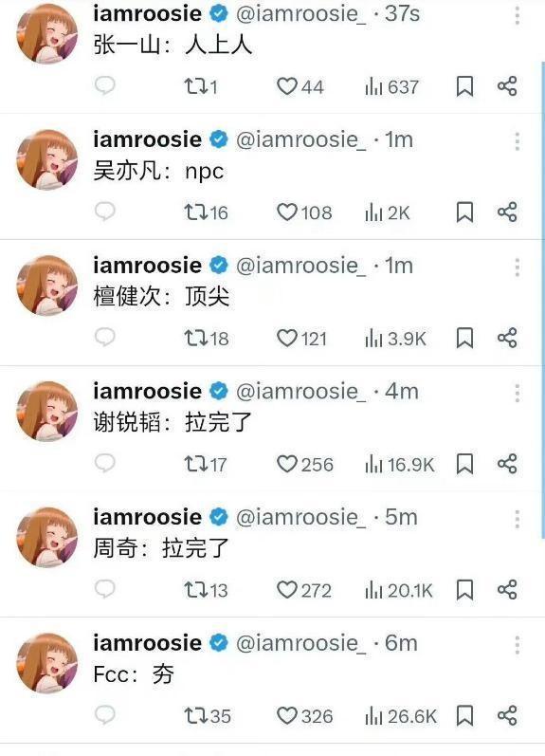Bookmark the 檀健次 tweet
This screenshot has height=756, width=545.
tap(464, 338)
